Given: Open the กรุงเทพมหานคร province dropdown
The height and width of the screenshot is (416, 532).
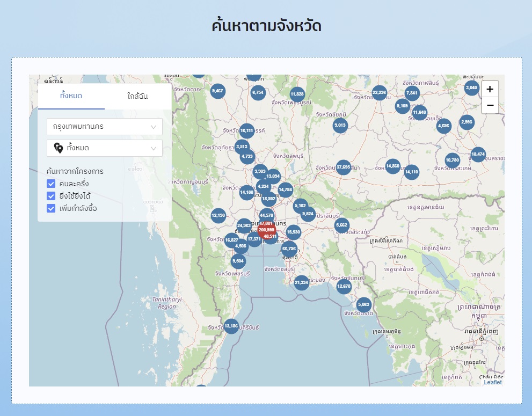Looking at the screenshot, I should tap(105, 127).
